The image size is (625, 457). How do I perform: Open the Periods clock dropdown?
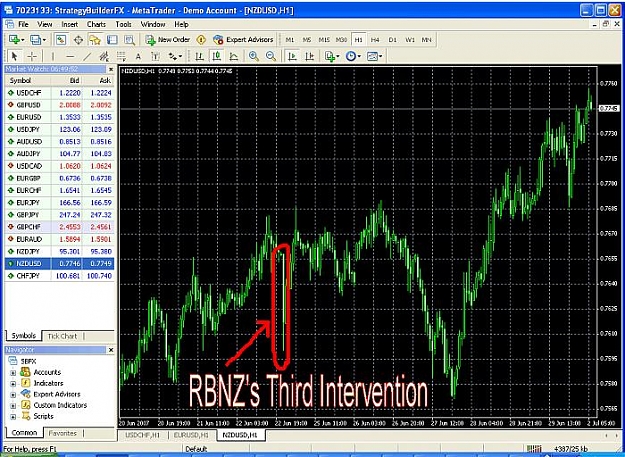point(353,56)
